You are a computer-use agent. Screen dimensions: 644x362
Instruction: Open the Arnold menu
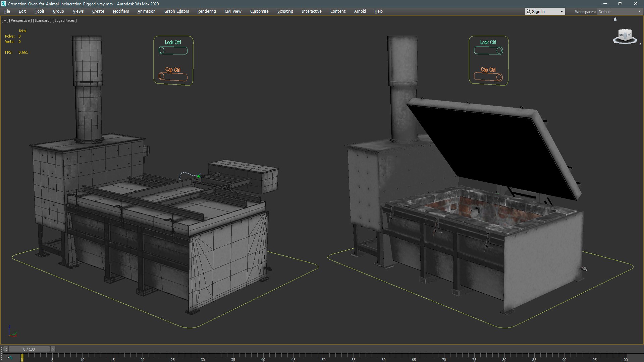[360, 11]
